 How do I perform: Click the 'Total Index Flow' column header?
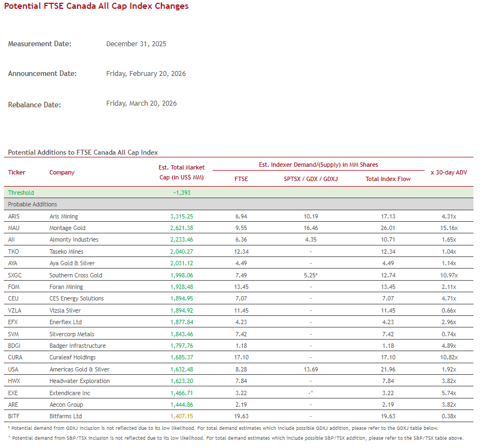click(x=388, y=179)
